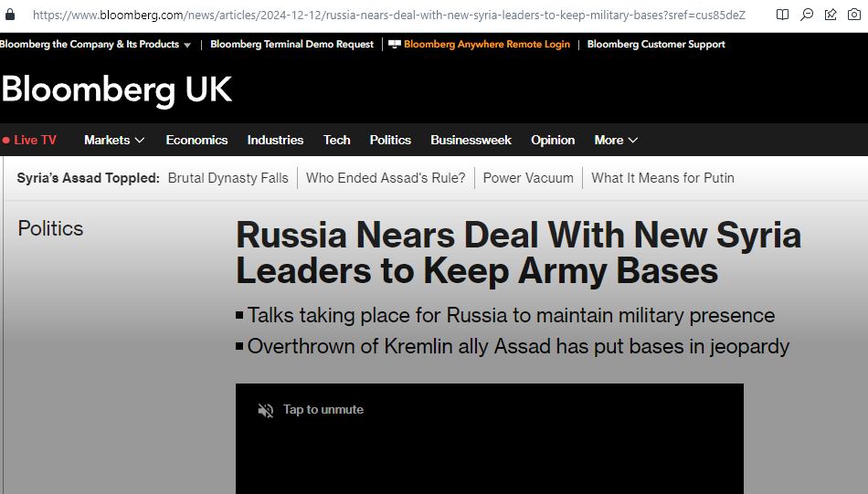Click Tap to unmute on video

pyautogui.click(x=323, y=410)
